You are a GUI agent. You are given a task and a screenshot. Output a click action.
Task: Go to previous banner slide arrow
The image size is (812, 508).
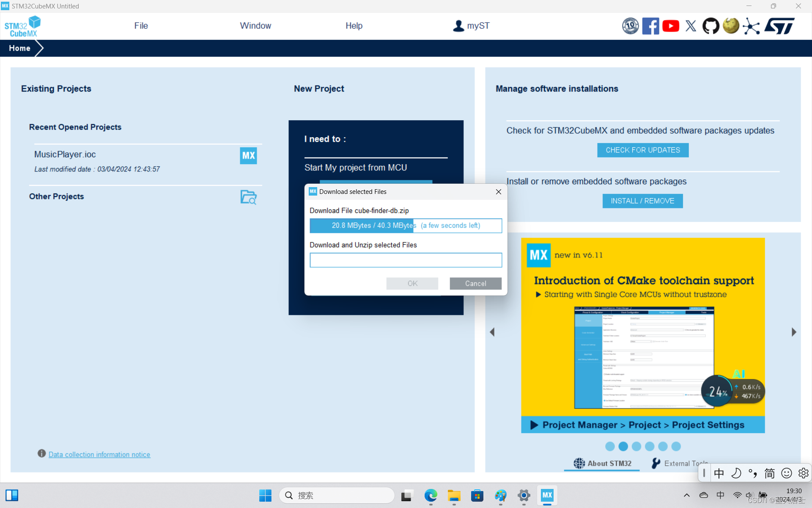point(492,332)
